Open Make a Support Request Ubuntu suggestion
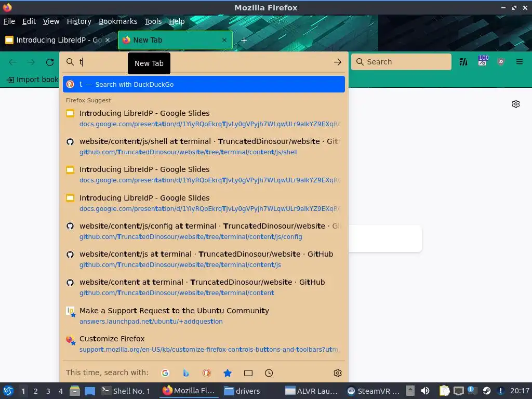The width and height of the screenshot is (532, 399). point(204,316)
